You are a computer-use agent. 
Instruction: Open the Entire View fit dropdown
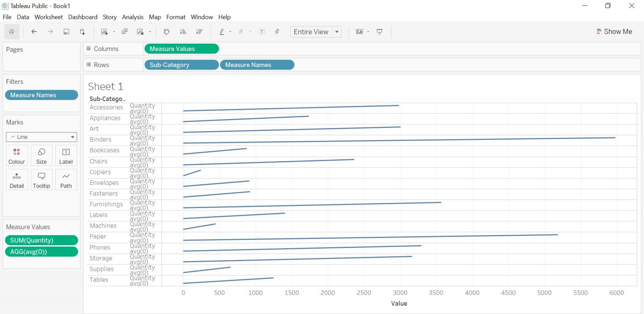pos(337,31)
